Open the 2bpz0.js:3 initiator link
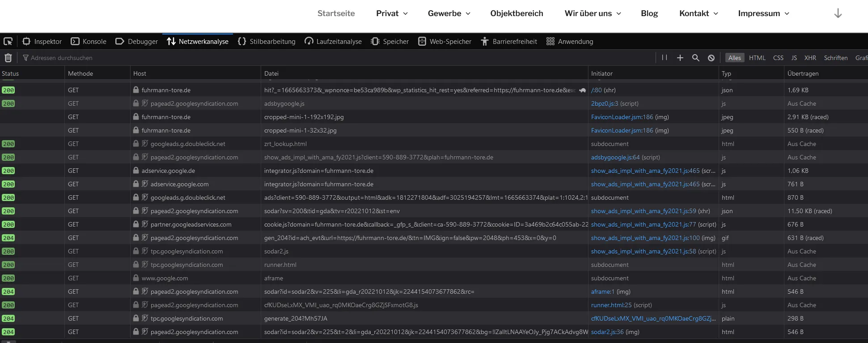Screen dimensions: 868x343 click(605, 103)
